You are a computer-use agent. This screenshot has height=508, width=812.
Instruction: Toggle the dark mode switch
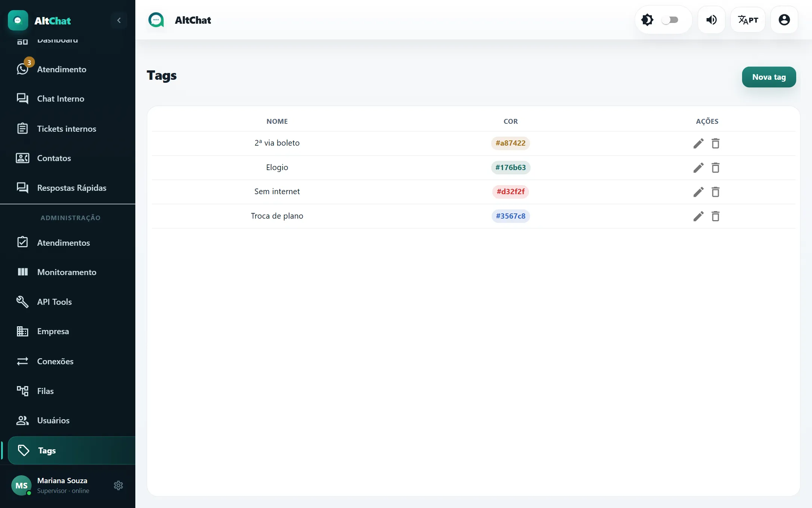click(670, 20)
